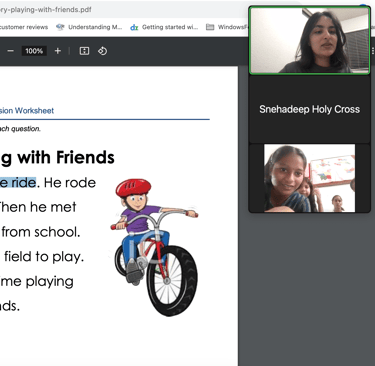375x366 pixels.
Task: Open the WindowsF... bookmarks folder
Action: [x=227, y=27]
